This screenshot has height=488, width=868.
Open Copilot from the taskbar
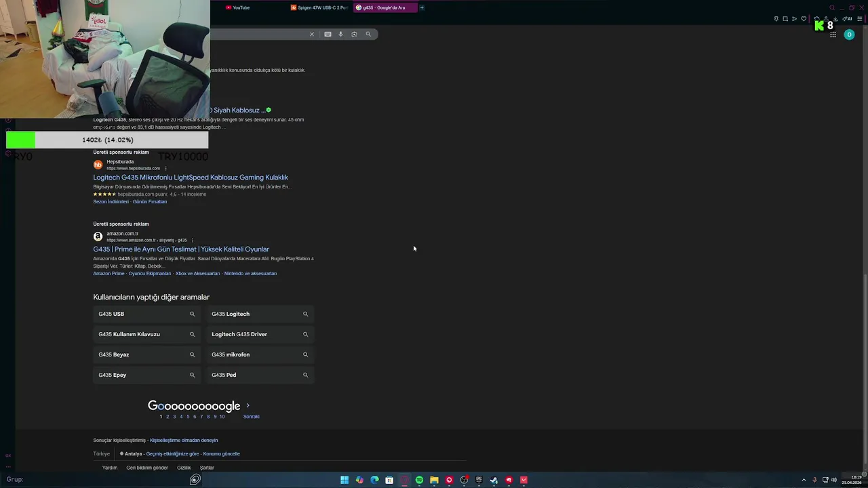(359, 480)
